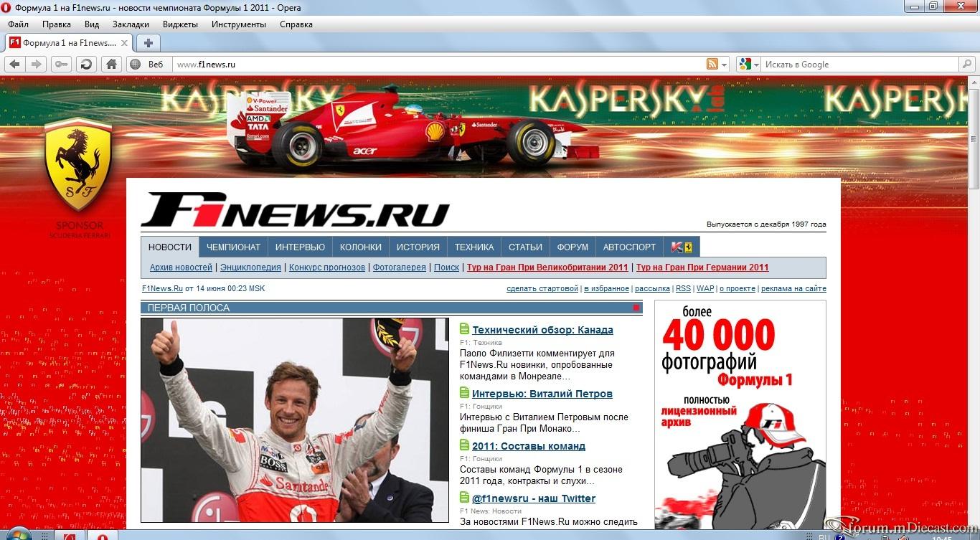Screen dimensions: 980x540
Task: Click the Ferrari shield sponsor logo
Action: tap(78, 165)
